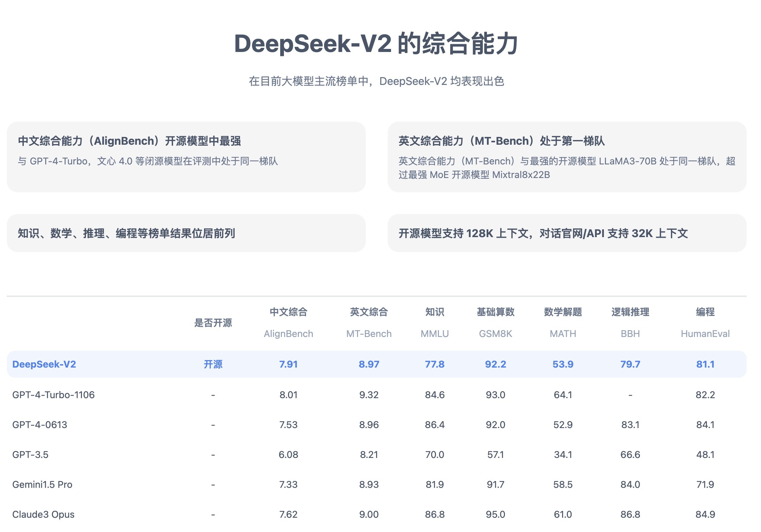Click GPT-4-0613 AlignBench score 7.53
This screenshot has width=761, height=532.
[x=288, y=425]
